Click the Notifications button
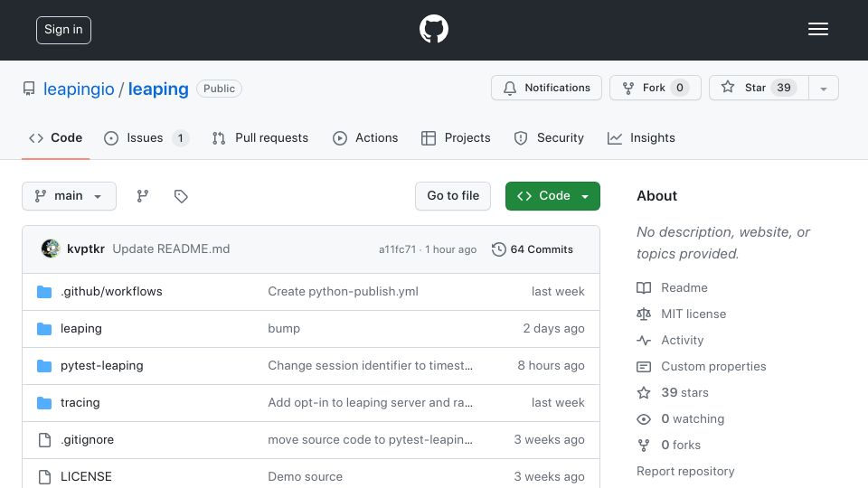 click(546, 88)
